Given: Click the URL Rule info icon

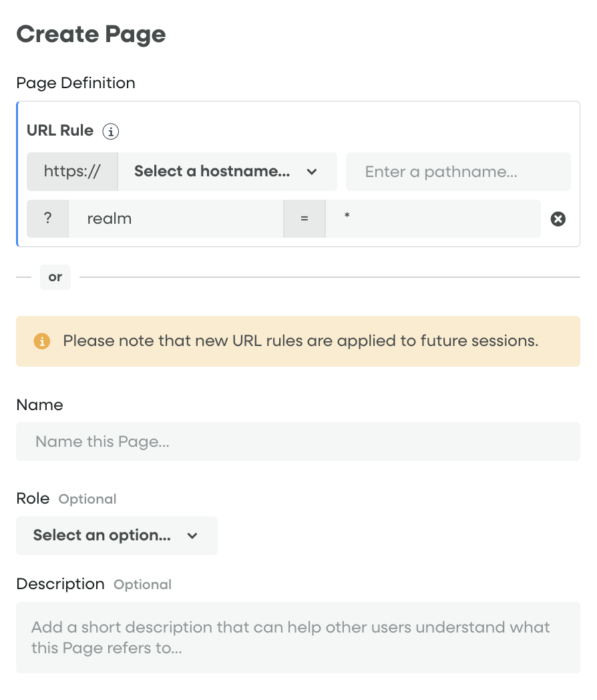Looking at the screenshot, I should (x=111, y=131).
